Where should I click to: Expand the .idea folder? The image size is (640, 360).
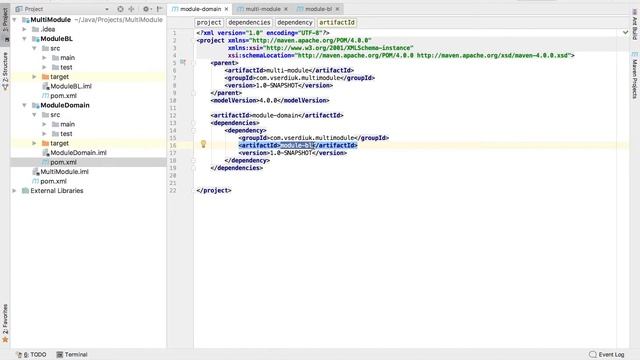coord(24,29)
